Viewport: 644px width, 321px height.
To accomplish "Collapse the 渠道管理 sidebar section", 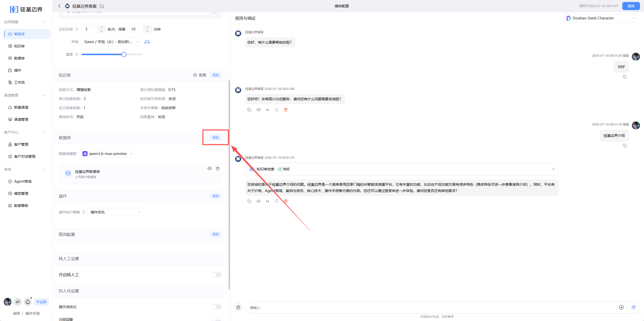I will coord(44,95).
